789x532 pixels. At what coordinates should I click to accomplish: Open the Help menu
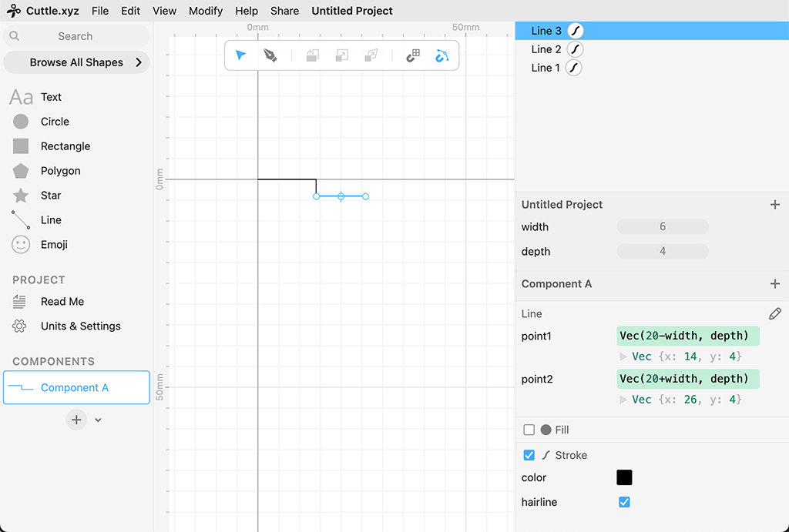(x=247, y=11)
